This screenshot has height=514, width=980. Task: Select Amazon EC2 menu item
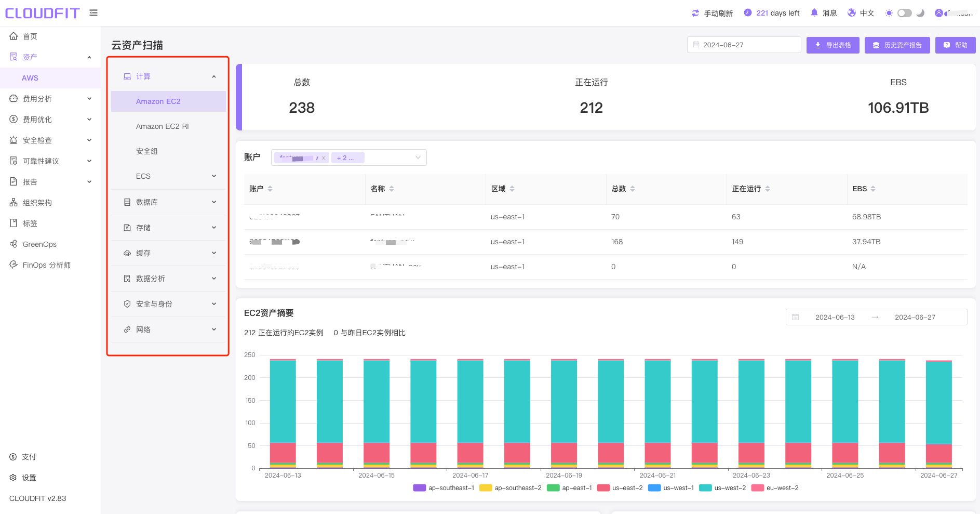click(168, 101)
